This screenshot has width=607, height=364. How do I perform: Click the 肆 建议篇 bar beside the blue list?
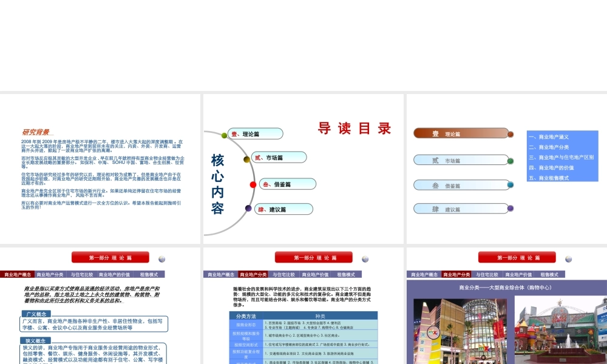[x=461, y=209]
